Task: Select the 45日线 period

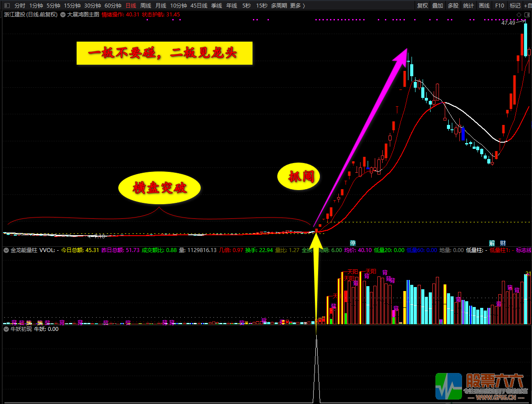Action: tap(199, 6)
